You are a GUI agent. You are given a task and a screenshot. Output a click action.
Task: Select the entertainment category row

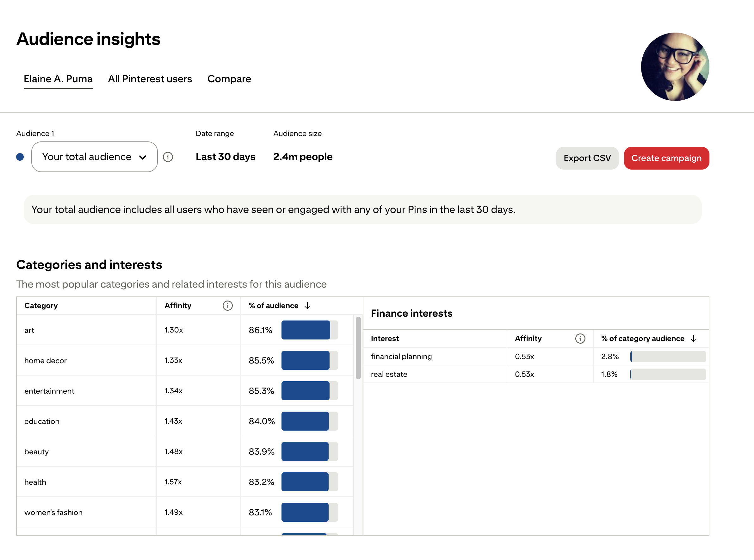(185, 391)
